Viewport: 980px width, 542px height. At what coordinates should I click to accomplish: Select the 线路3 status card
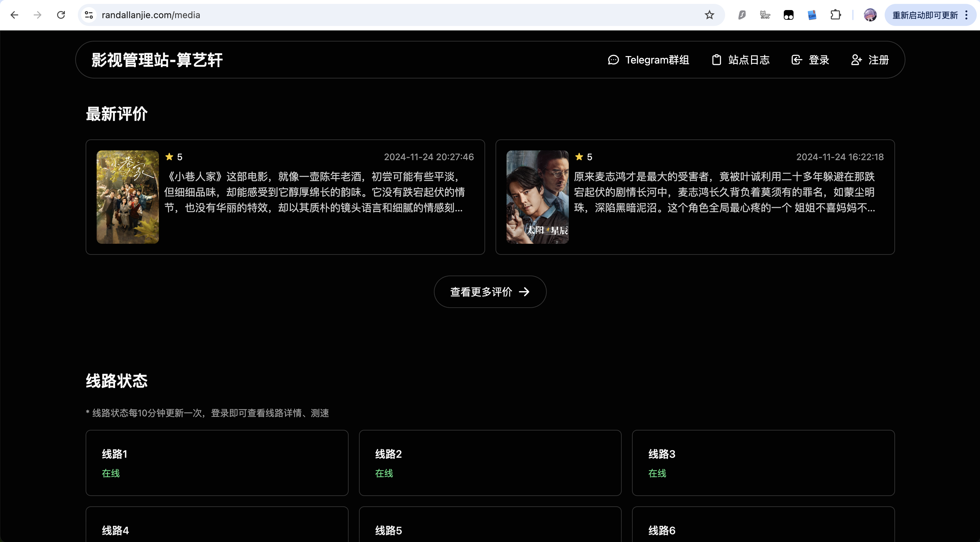(763, 463)
